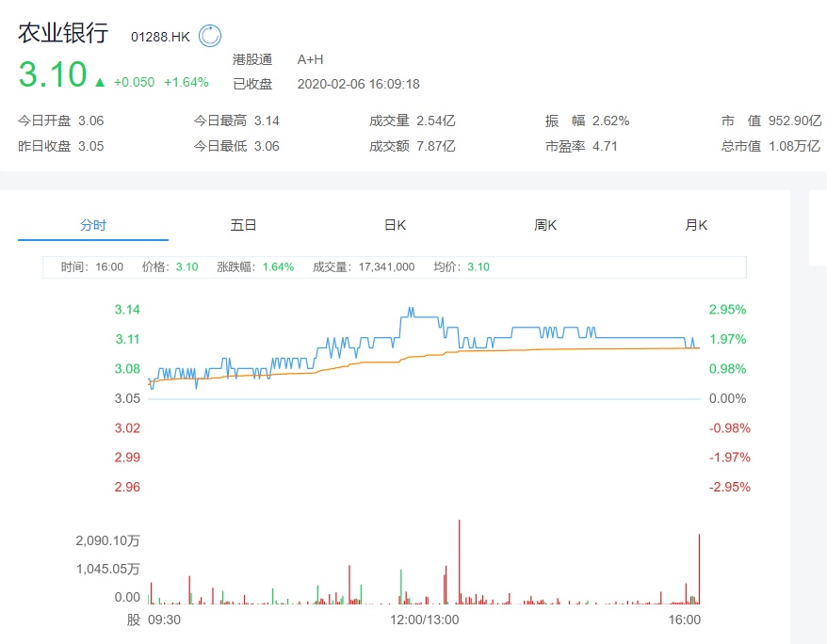Click the 农业银行 stock name title
The width and height of the screenshot is (827, 644).
(63, 33)
